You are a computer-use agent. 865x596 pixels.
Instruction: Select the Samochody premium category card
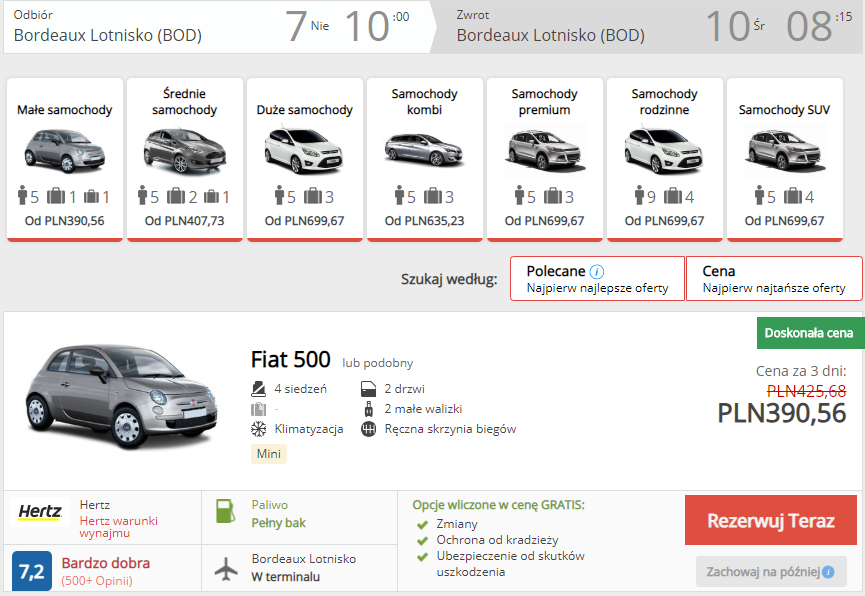[544, 159]
